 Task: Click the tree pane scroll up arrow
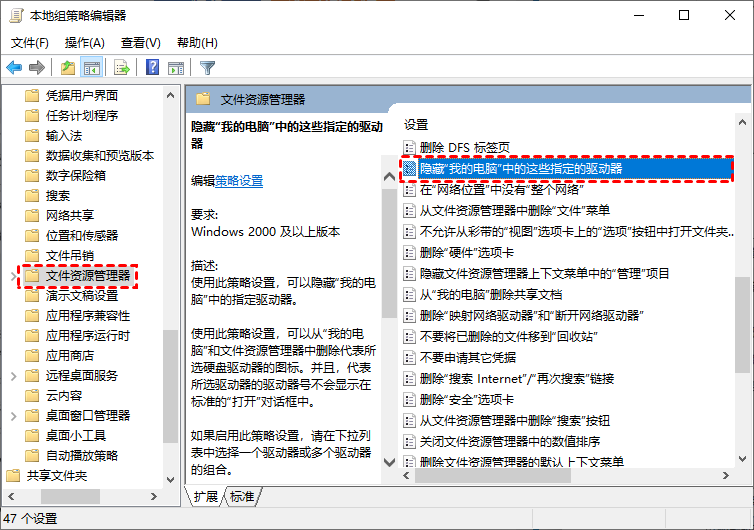[170, 95]
